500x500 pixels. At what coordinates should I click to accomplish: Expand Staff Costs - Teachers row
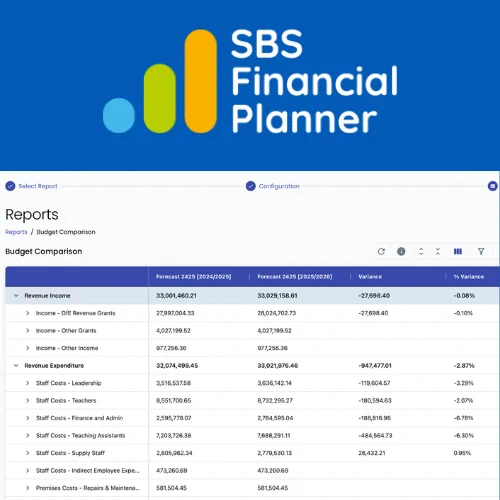(x=28, y=401)
